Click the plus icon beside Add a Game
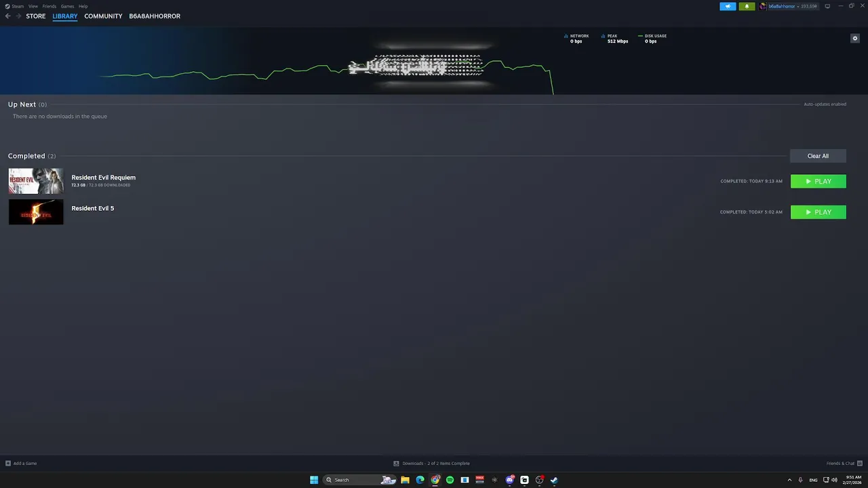 pyautogui.click(x=8, y=464)
